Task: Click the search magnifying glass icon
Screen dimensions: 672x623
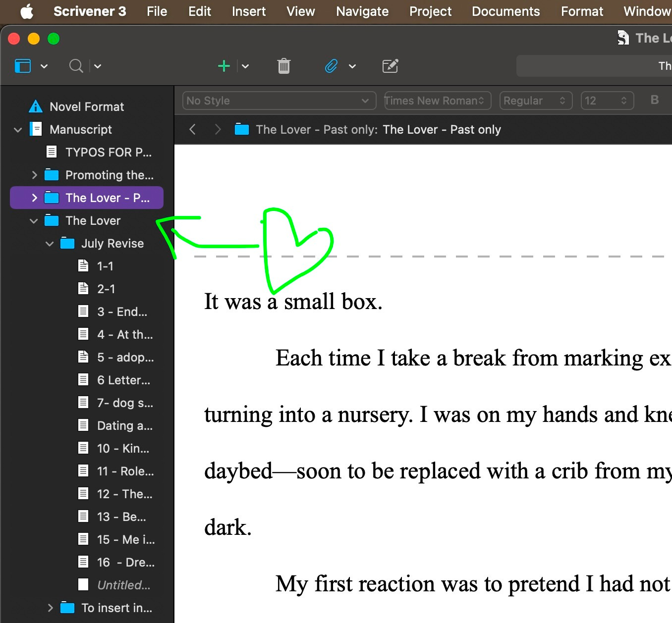Action: pyautogui.click(x=75, y=65)
